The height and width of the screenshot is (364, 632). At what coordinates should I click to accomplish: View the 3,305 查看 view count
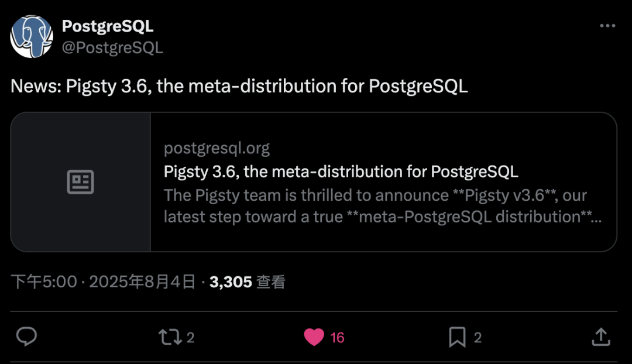(248, 281)
